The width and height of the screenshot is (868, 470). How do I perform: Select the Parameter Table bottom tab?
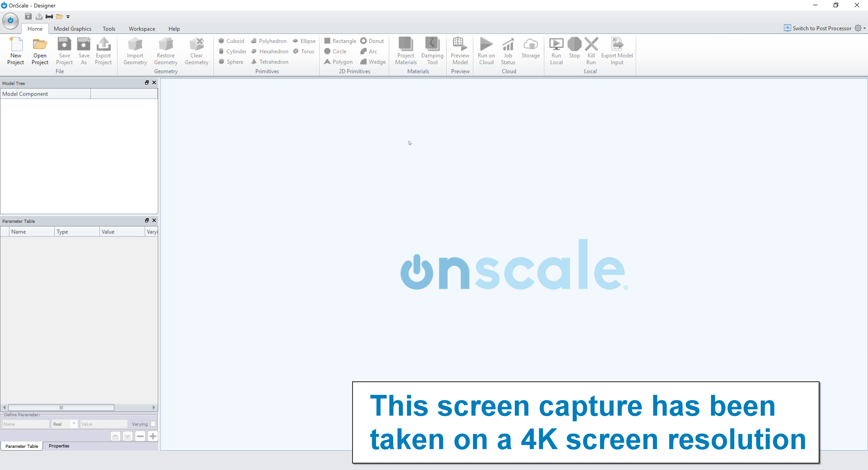pos(21,446)
